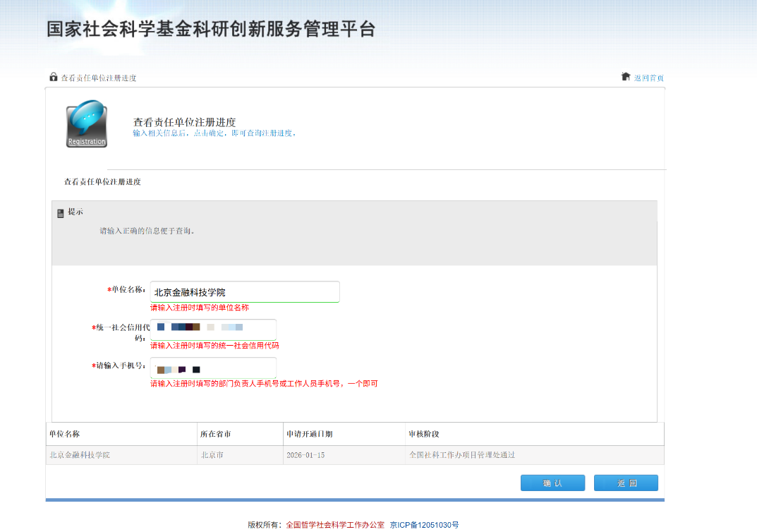Click the 统一社会信用代码 input field

click(212, 329)
